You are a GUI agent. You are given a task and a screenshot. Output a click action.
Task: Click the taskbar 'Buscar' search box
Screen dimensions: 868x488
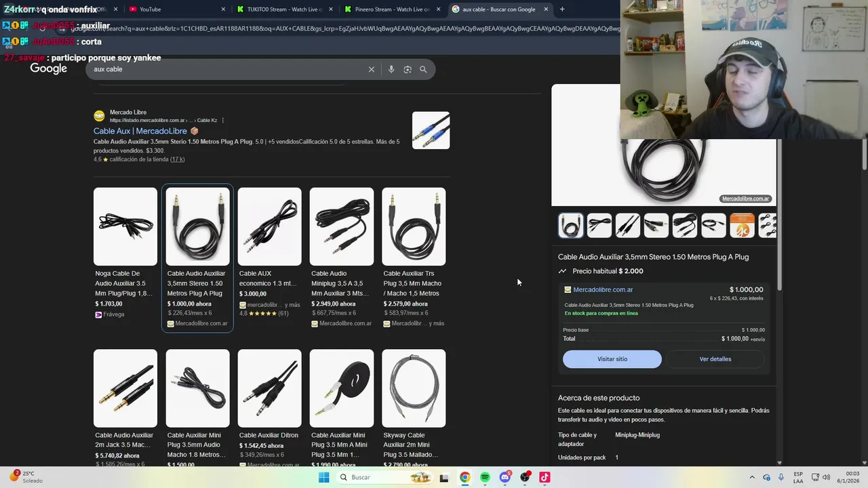384,477
